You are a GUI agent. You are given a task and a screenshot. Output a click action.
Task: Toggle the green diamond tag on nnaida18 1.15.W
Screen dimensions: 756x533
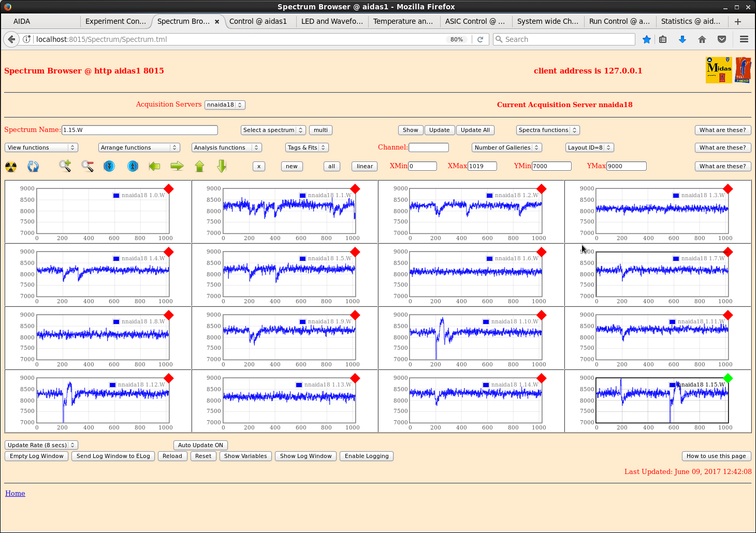pyautogui.click(x=728, y=378)
